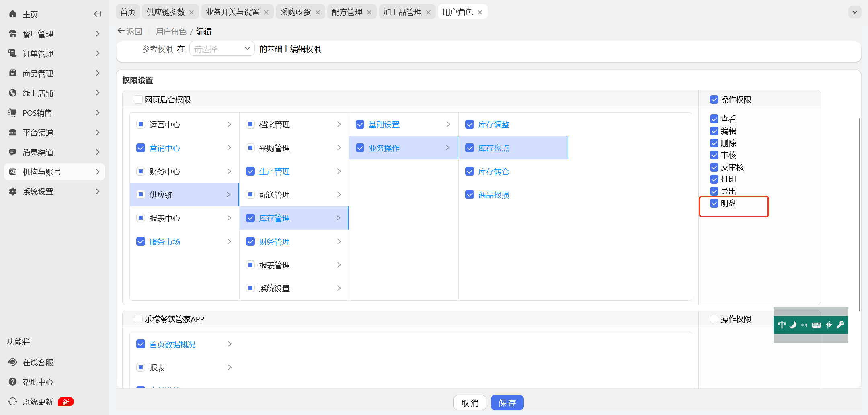The width and height of the screenshot is (868, 415).
Task: Click the 返回 back link
Action: click(x=130, y=31)
